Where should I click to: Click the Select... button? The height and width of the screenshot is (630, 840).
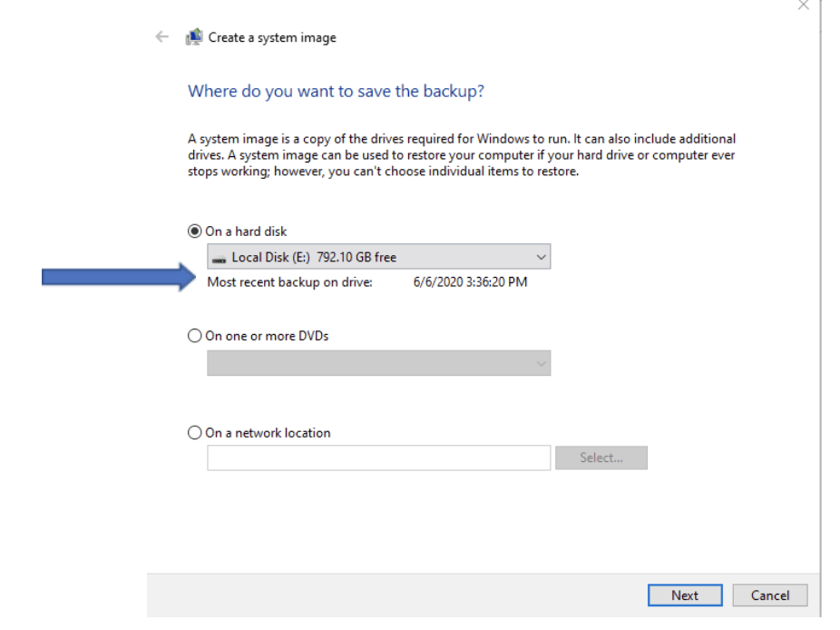tap(601, 458)
